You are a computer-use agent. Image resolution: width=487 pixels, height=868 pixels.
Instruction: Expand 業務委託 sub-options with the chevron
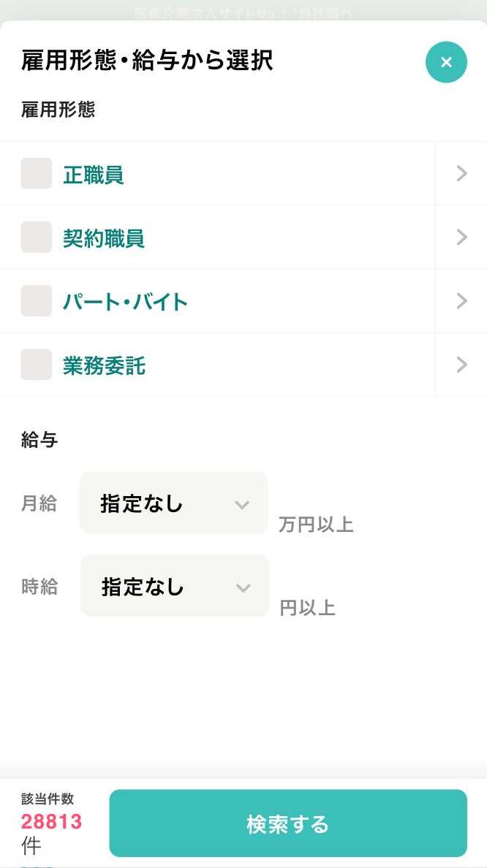pyautogui.click(x=461, y=364)
